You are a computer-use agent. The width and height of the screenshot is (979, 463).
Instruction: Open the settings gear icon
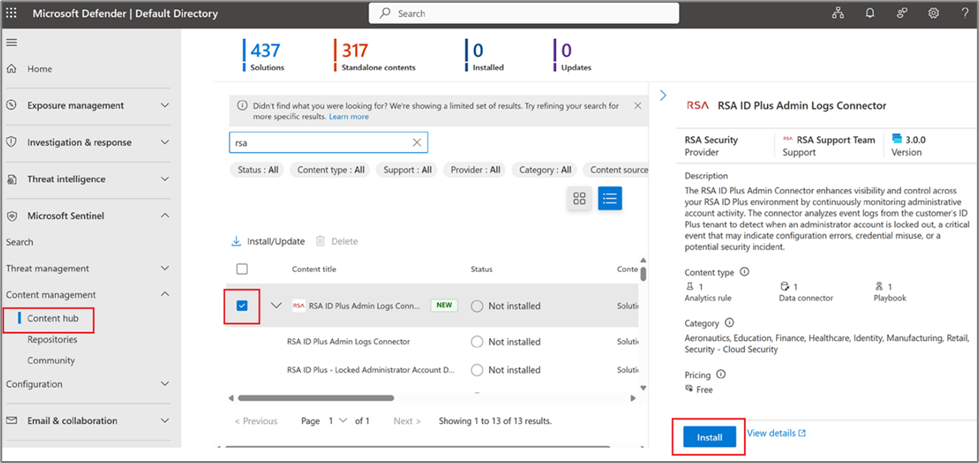click(933, 13)
